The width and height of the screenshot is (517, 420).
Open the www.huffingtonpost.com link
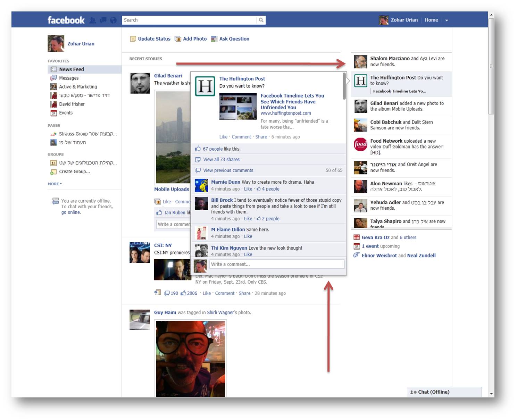tap(286, 113)
